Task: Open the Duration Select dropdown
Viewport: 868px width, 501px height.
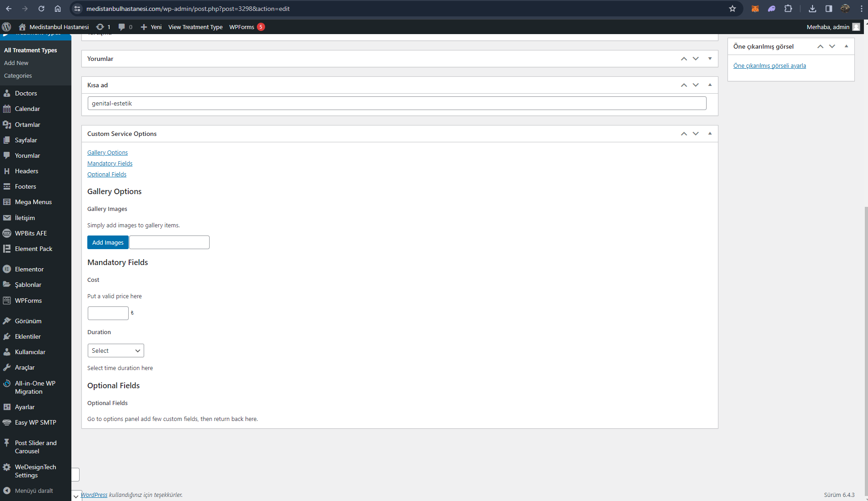Action: pos(116,351)
